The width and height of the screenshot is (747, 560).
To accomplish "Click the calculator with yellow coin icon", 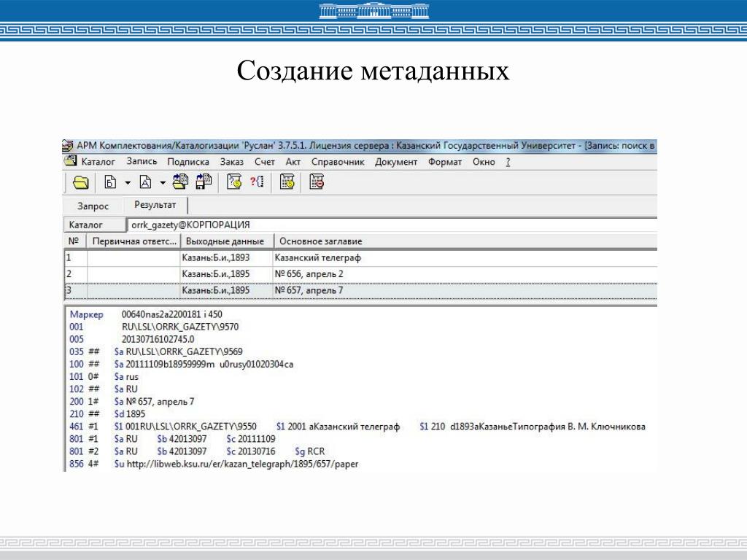I will (287, 182).
